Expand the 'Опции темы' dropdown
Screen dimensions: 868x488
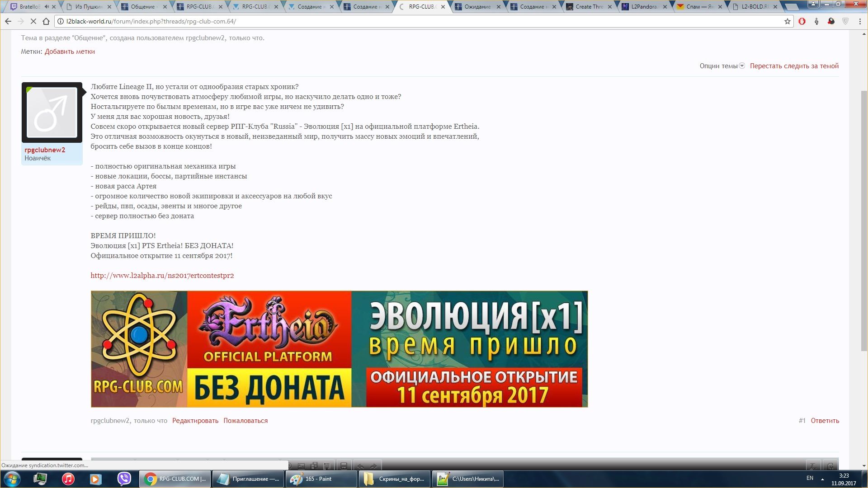click(x=722, y=66)
